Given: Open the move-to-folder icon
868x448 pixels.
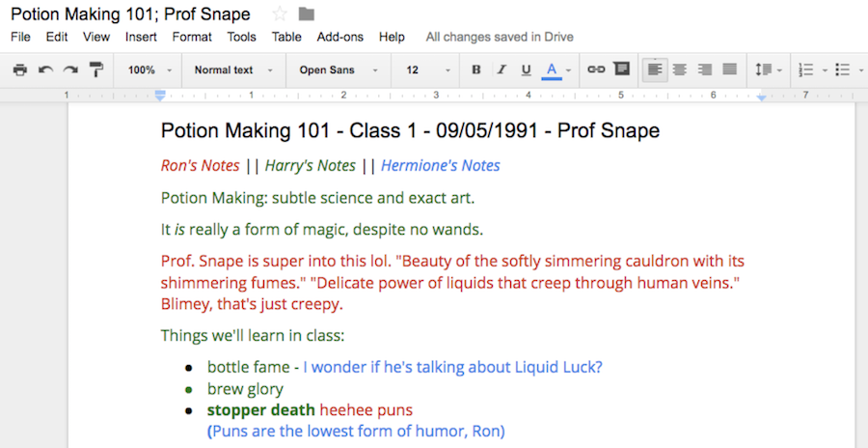Looking at the screenshot, I should [x=306, y=14].
